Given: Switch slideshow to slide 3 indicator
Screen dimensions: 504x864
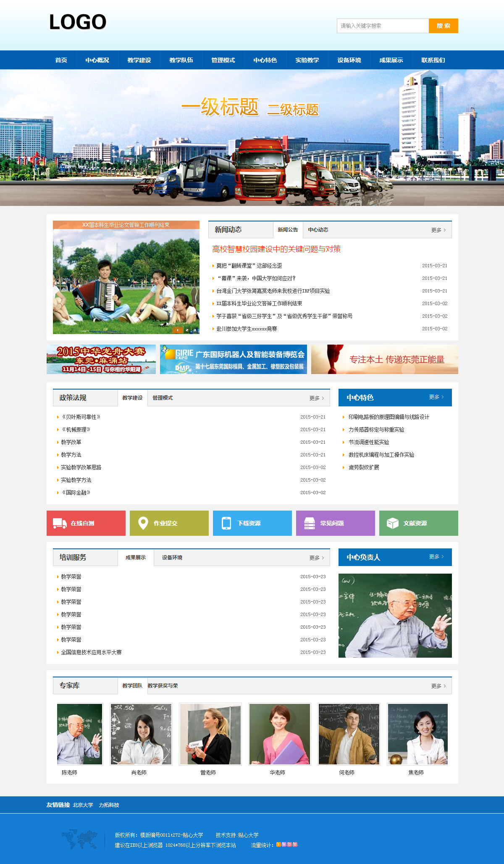Looking at the screenshot, I should (194, 330).
